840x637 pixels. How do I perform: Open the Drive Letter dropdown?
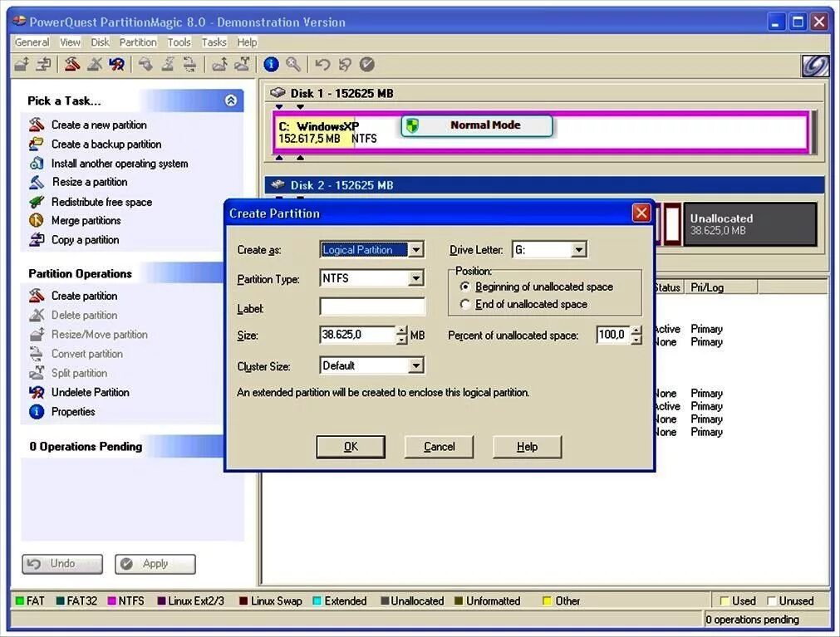coord(578,249)
